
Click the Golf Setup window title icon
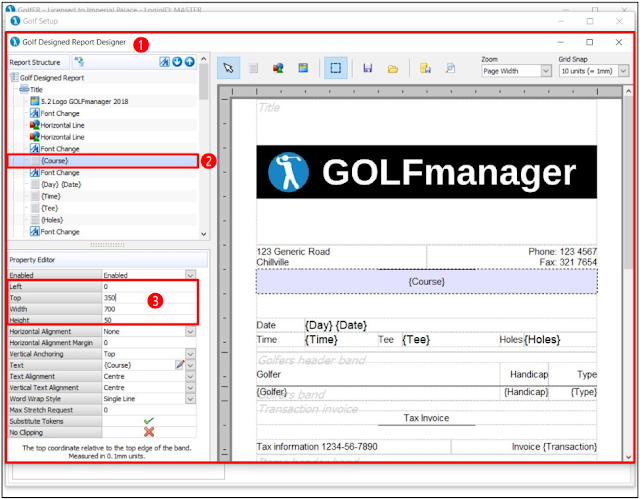[15, 20]
